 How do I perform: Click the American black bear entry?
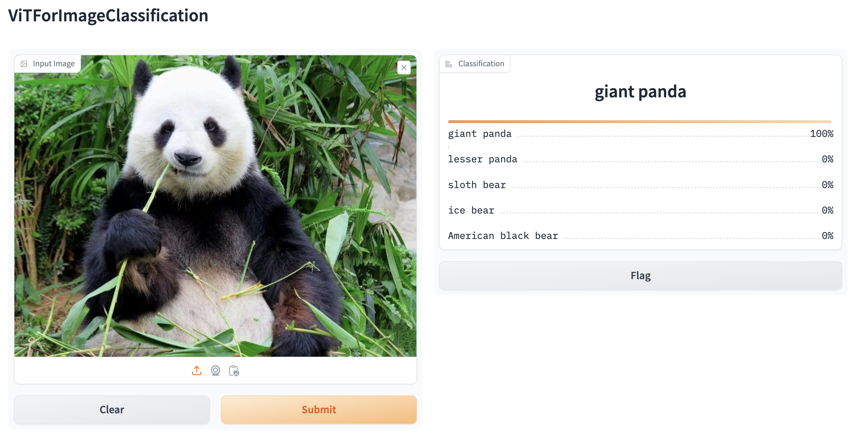tap(503, 236)
